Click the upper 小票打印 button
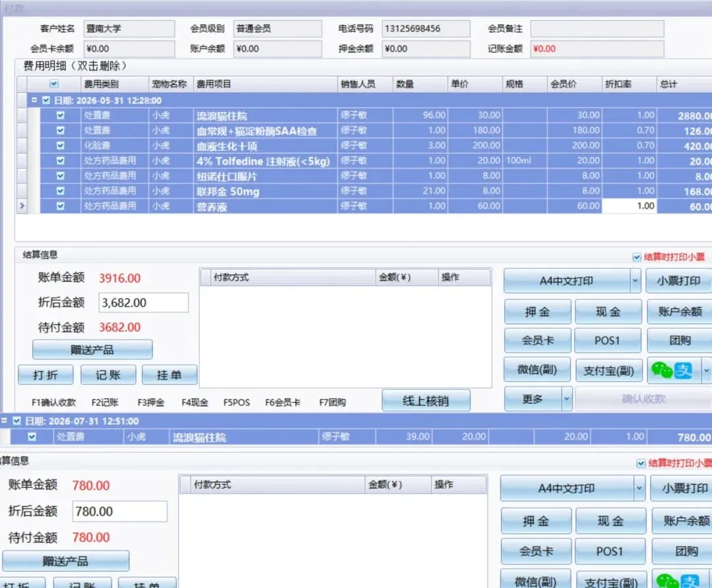 coord(678,281)
